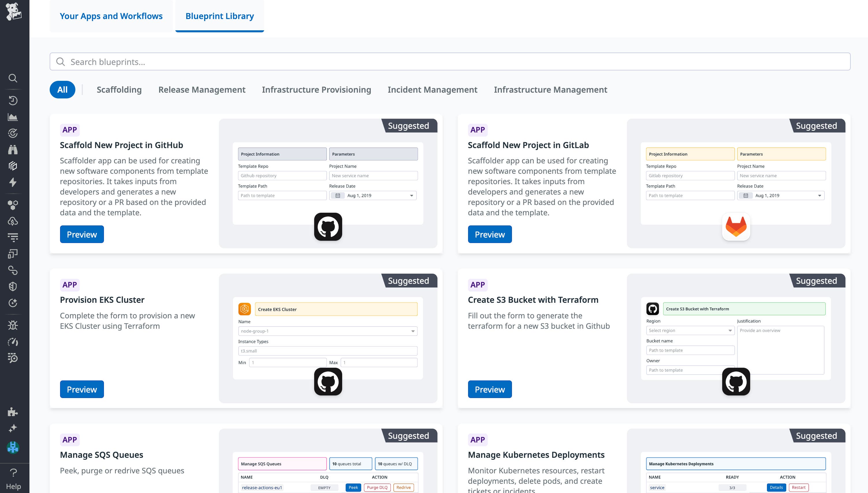Expand the Select region dropdown on S3 card

coord(690,330)
